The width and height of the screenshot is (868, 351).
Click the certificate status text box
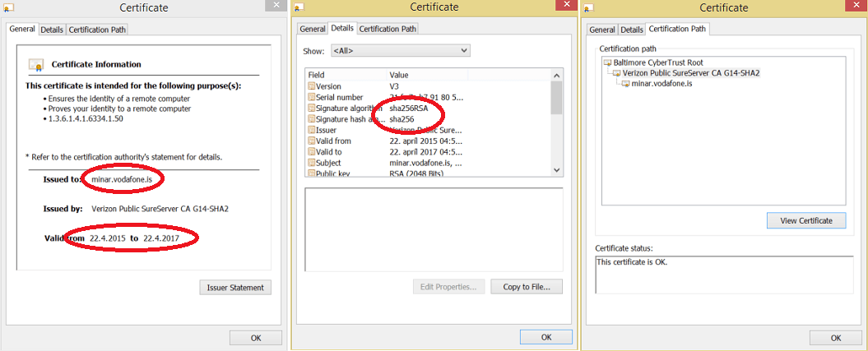[x=724, y=275]
